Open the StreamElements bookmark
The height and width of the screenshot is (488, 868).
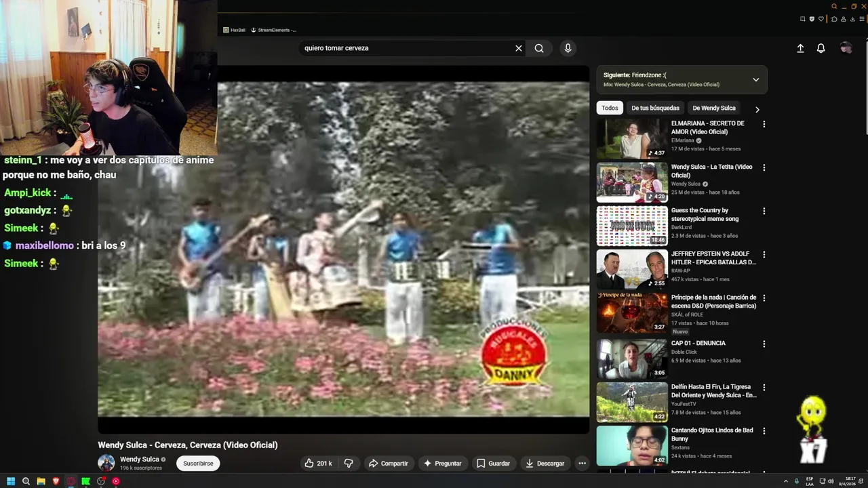[x=273, y=30]
